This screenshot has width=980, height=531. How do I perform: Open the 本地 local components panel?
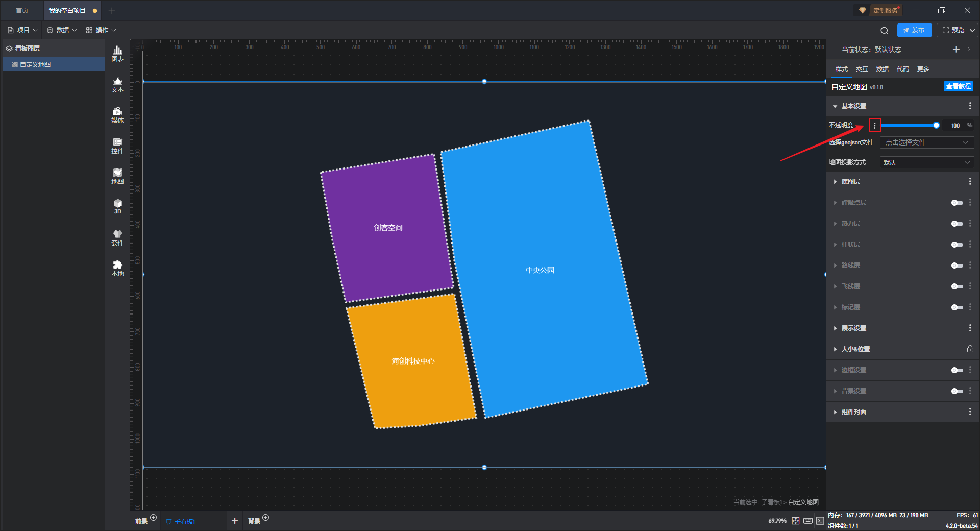pyautogui.click(x=117, y=268)
